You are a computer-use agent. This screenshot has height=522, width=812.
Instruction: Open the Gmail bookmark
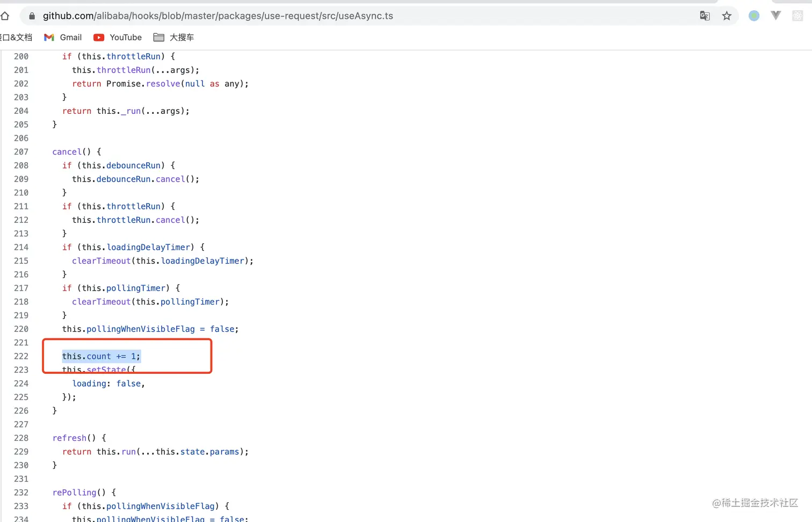click(63, 37)
